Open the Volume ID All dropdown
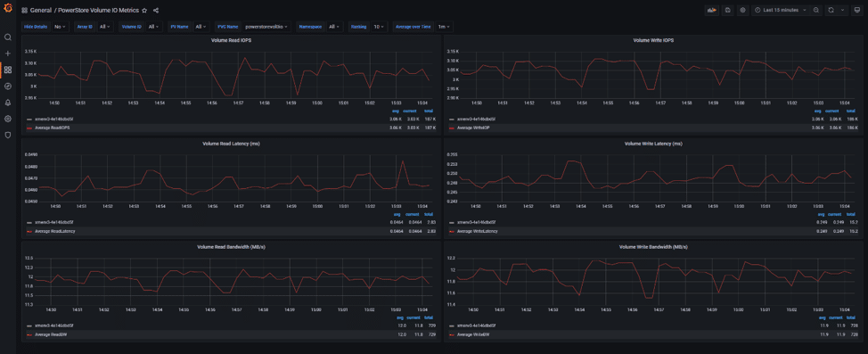 (x=153, y=26)
